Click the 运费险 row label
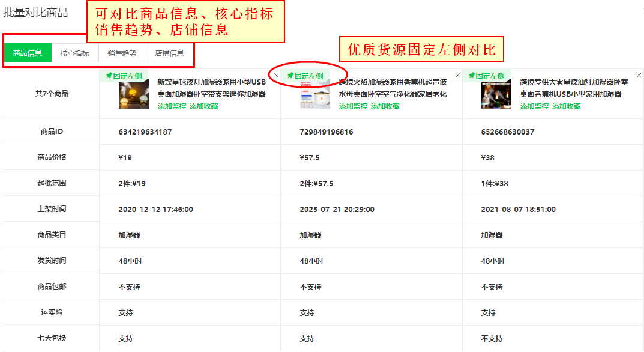Viewport: 644px width, 352px height. tap(52, 312)
